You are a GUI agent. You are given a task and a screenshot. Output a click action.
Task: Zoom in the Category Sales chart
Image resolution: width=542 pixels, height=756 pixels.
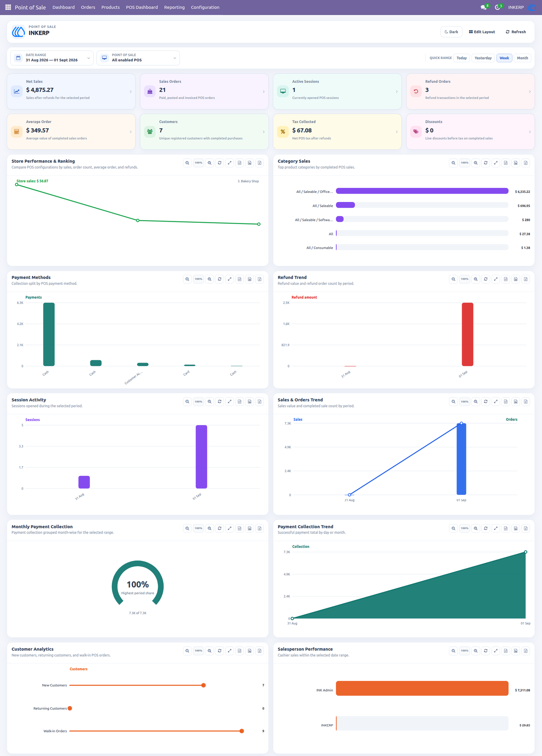[476, 163]
